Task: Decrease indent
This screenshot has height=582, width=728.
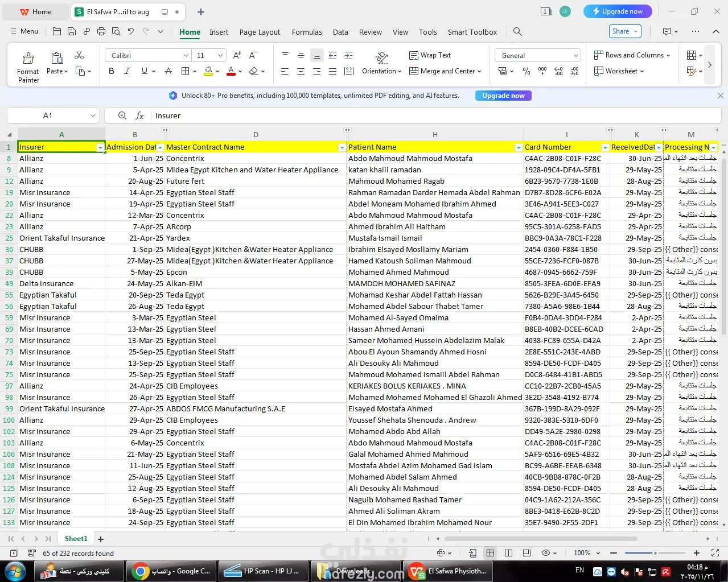Action: (x=332, y=55)
